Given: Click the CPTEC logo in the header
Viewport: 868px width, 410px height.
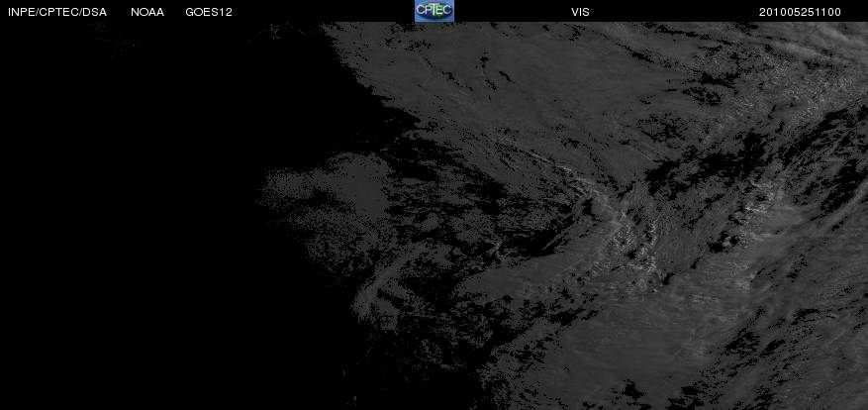Looking at the screenshot, I should (434, 11).
